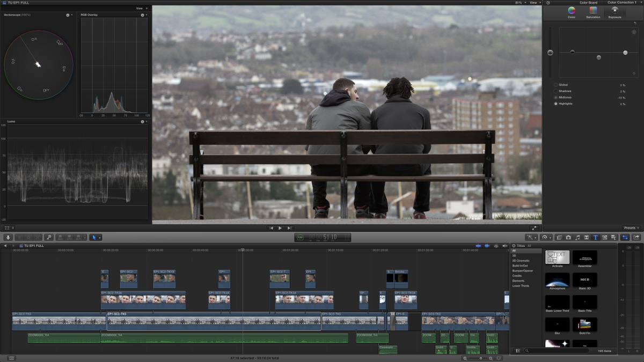Click the timecode display
Image resolution: width=644 pixels, height=362 pixels.
click(323, 237)
